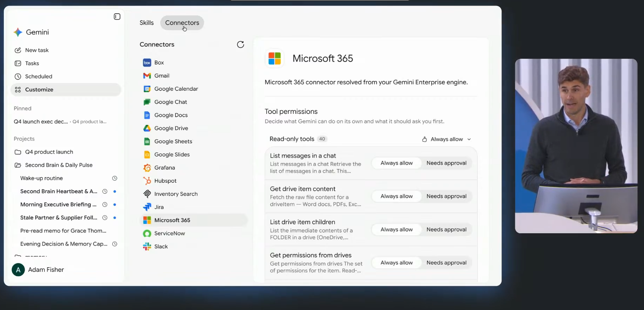The image size is (644, 310).
Task: Click the presenter video thumbnail
Action: click(x=576, y=146)
